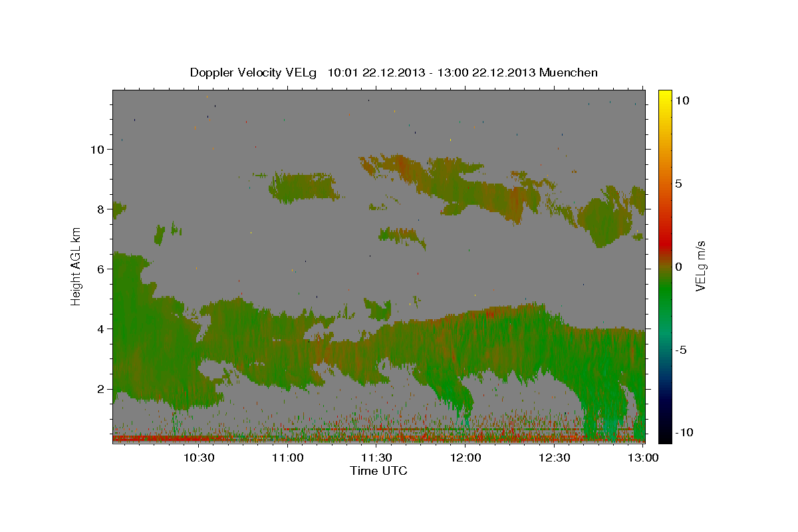Click the yellow top of the colorbar

(664, 96)
